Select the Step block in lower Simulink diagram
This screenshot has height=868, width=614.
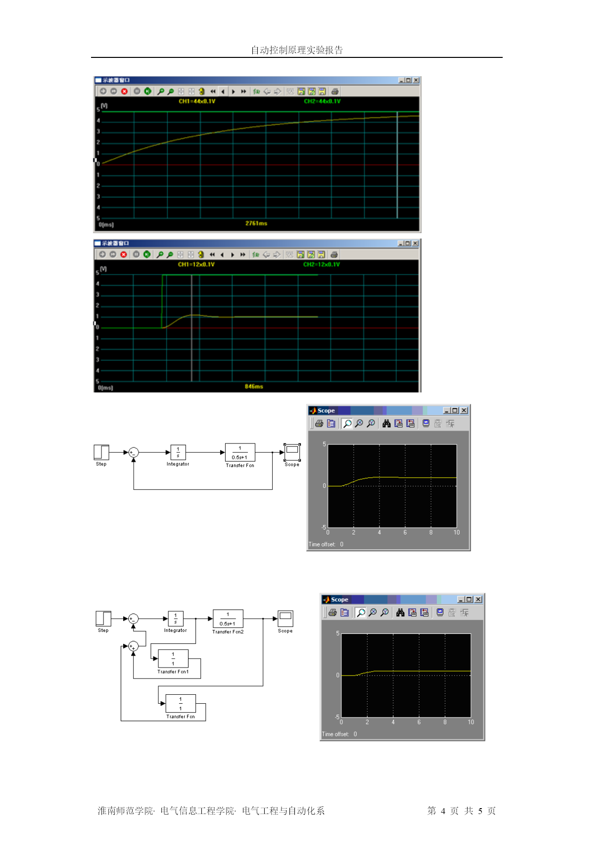click(x=103, y=619)
